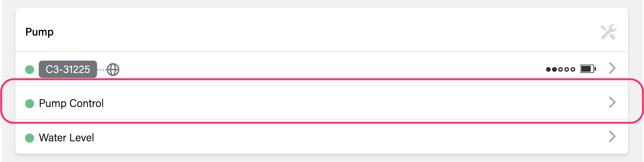Click dotted connector between badge and globe

(102, 70)
